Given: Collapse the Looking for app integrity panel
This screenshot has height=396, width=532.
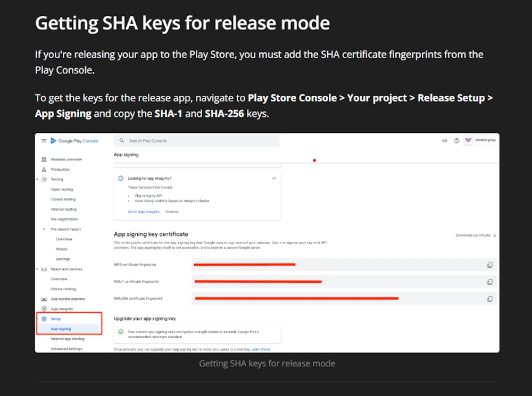Looking at the screenshot, I should click(x=274, y=178).
